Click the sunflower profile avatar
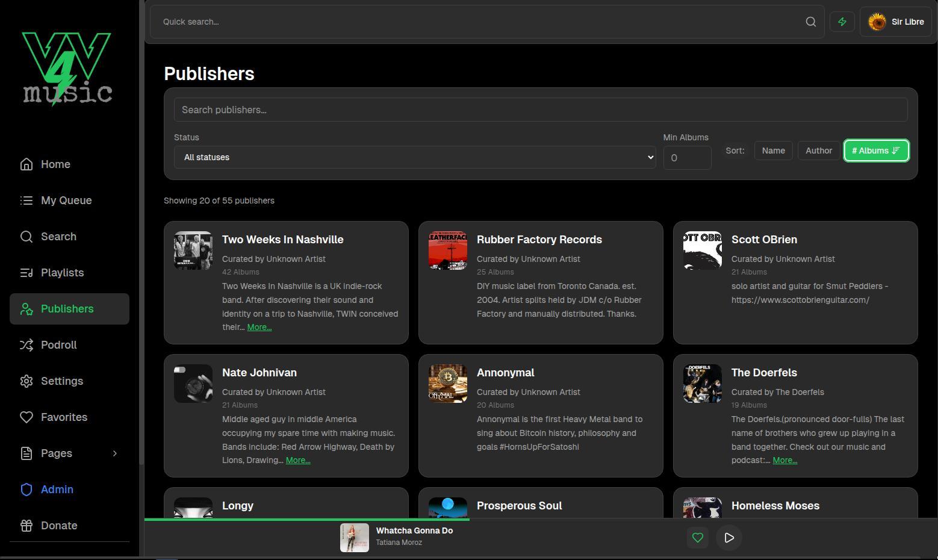Screen dimensions: 938x560 877,22
